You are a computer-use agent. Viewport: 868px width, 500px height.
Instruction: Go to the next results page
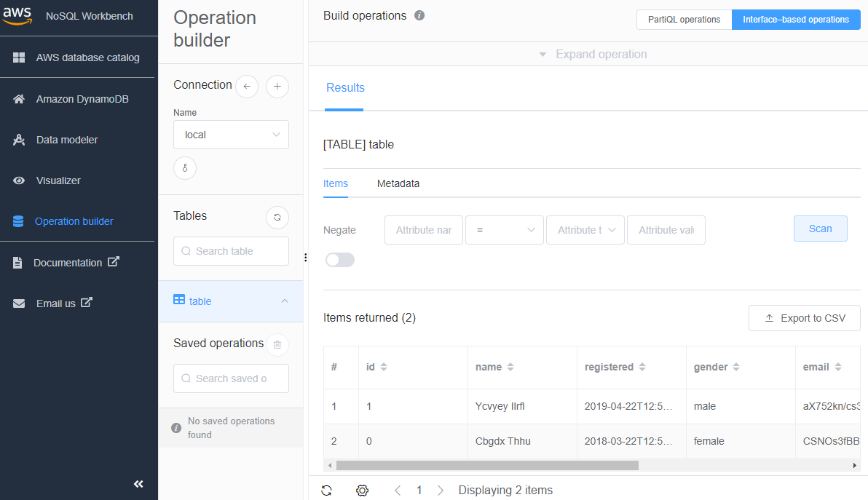440,490
